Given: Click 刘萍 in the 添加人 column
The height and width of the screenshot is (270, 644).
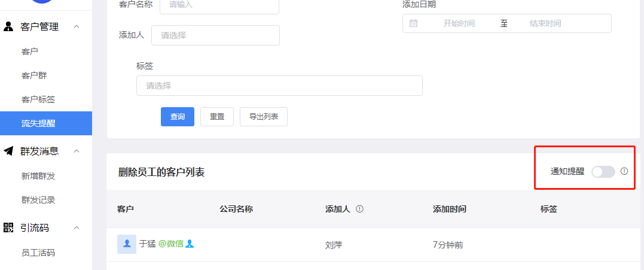Looking at the screenshot, I should coord(334,245).
